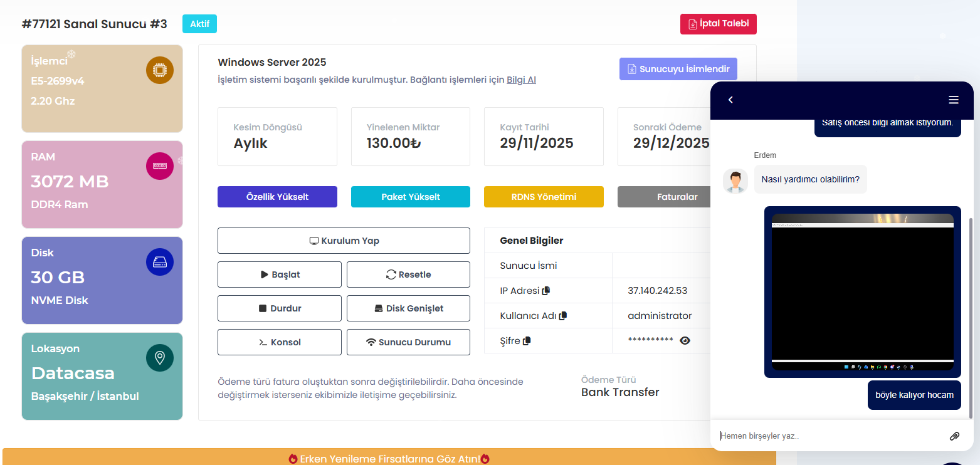Image resolution: width=980 pixels, height=465 pixels.
Task: Open RDNS Yönetimi
Action: (x=544, y=197)
